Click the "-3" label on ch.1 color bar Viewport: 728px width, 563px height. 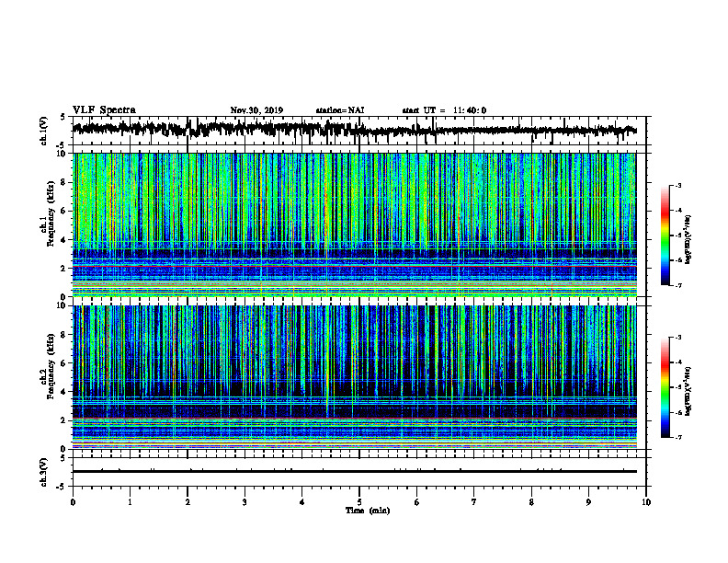678,186
